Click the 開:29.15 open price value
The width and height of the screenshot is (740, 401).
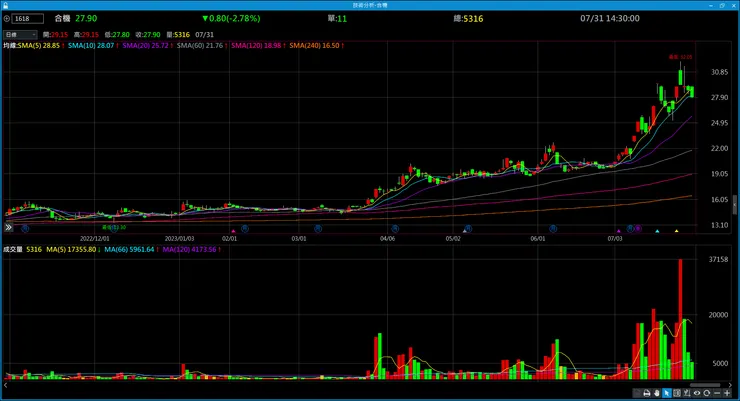point(55,35)
